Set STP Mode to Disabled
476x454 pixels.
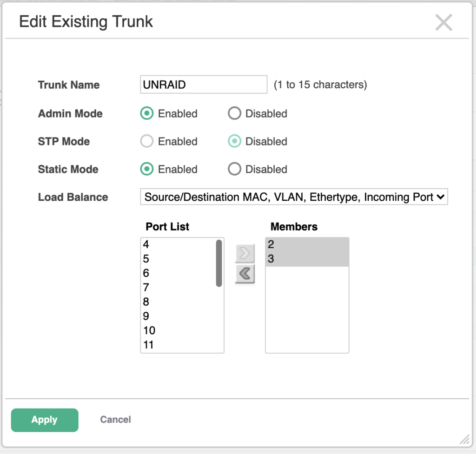pos(234,142)
